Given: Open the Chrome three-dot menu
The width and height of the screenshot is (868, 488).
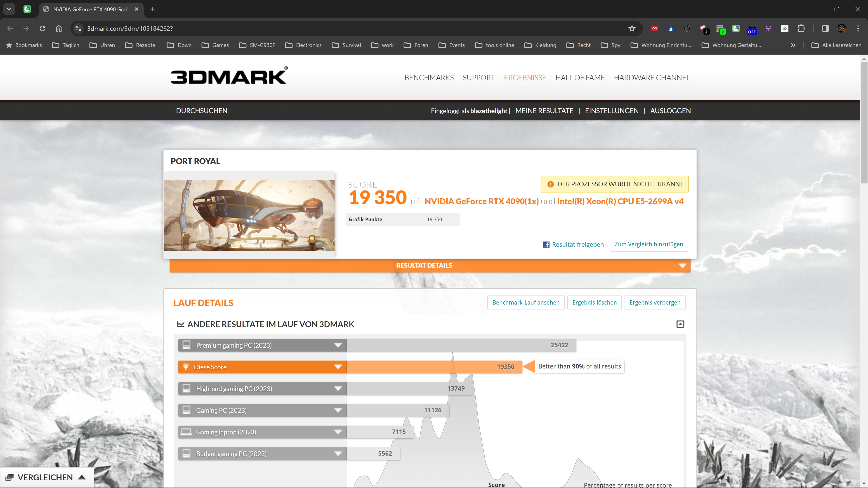Looking at the screenshot, I should pyautogui.click(x=858, y=29).
